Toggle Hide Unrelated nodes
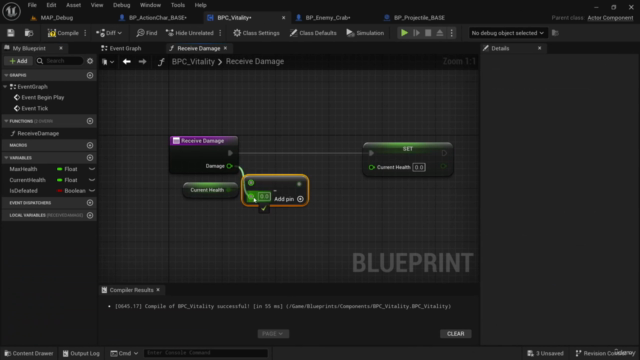 (x=190, y=33)
